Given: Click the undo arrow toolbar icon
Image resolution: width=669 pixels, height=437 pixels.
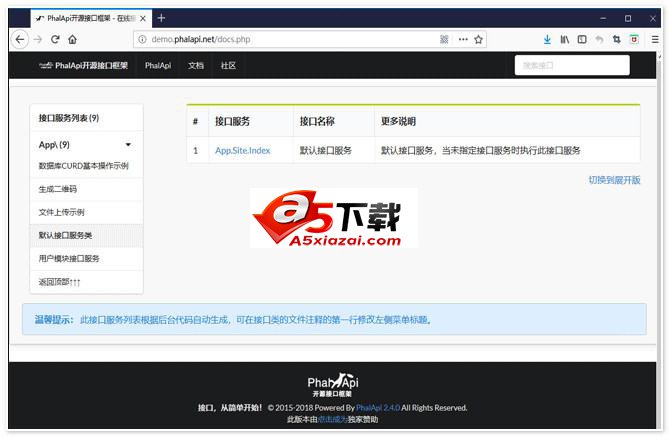Looking at the screenshot, I should point(599,39).
